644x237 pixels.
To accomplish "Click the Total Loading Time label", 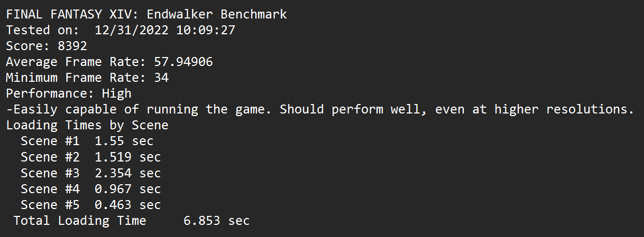I will (80, 221).
